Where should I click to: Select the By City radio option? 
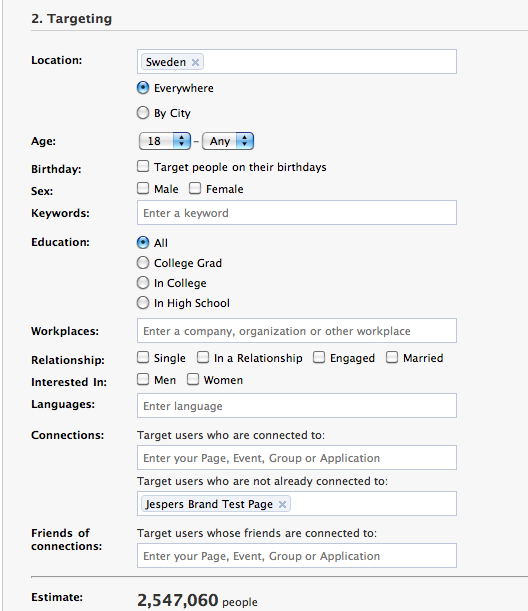click(143, 113)
